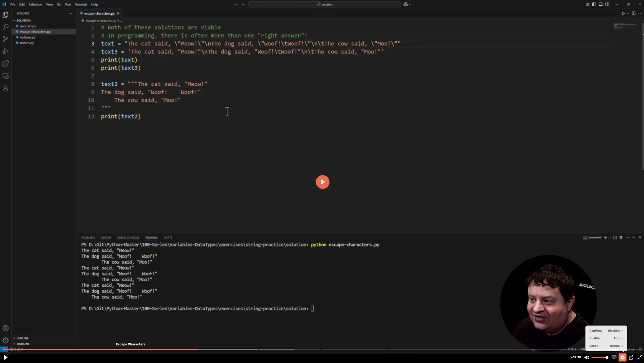Open the Accounts icon in activity bar
Image resolution: width=644 pixels, height=363 pixels.
[5, 328]
